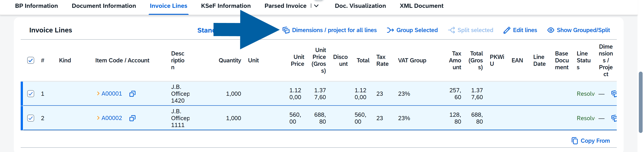Open item link A00002
The height and width of the screenshot is (152, 644).
point(112,118)
